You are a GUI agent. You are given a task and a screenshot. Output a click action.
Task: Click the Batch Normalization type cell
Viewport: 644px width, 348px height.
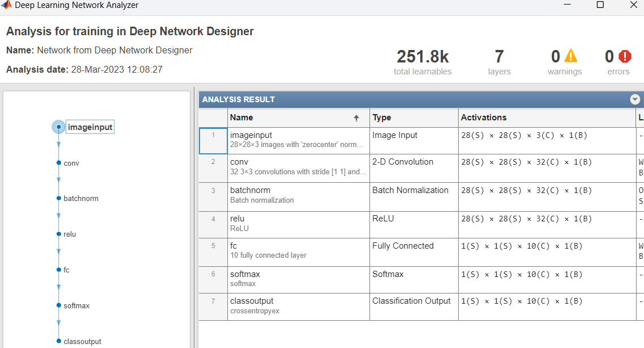(414, 197)
